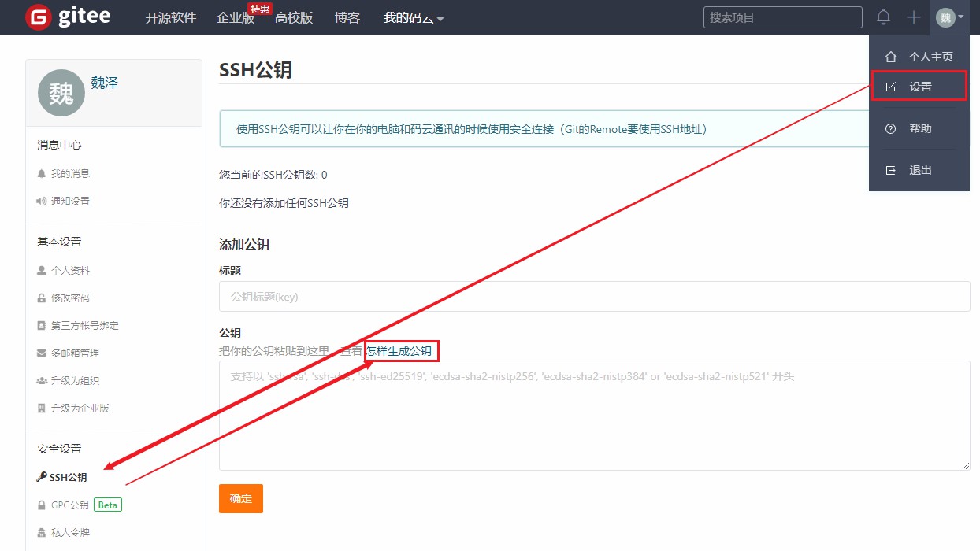Image resolution: width=980 pixels, height=551 pixels.
Task: Open 修改密码 in the sidebar
Action: [70, 298]
